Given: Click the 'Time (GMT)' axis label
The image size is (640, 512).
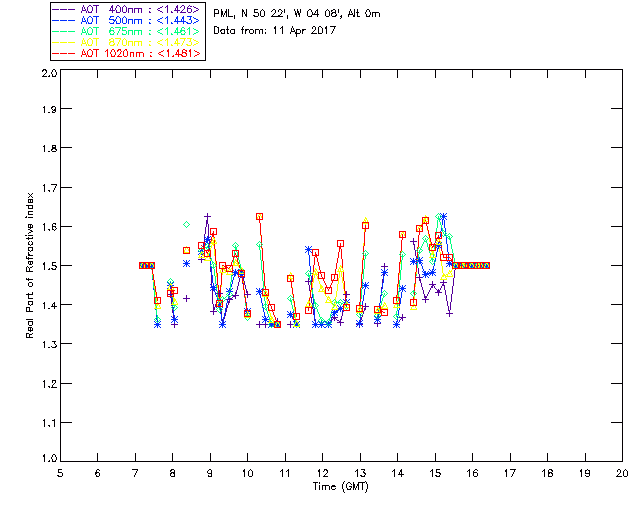Looking at the screenshot, I should click(x=340, y=486).
